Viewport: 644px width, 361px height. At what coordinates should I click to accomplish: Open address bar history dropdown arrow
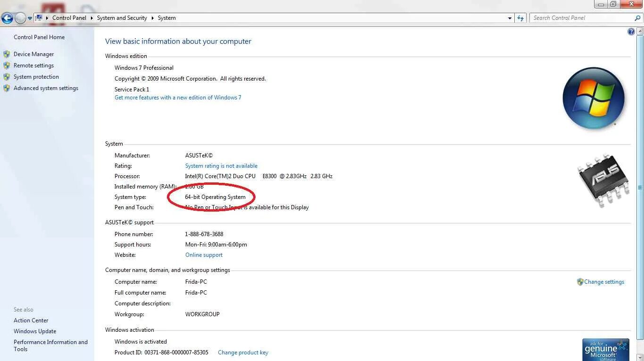[510, 18]
